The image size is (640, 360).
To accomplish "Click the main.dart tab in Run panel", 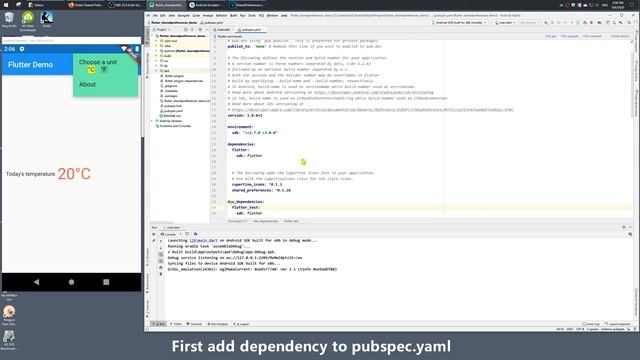I will tap(171, 227).
